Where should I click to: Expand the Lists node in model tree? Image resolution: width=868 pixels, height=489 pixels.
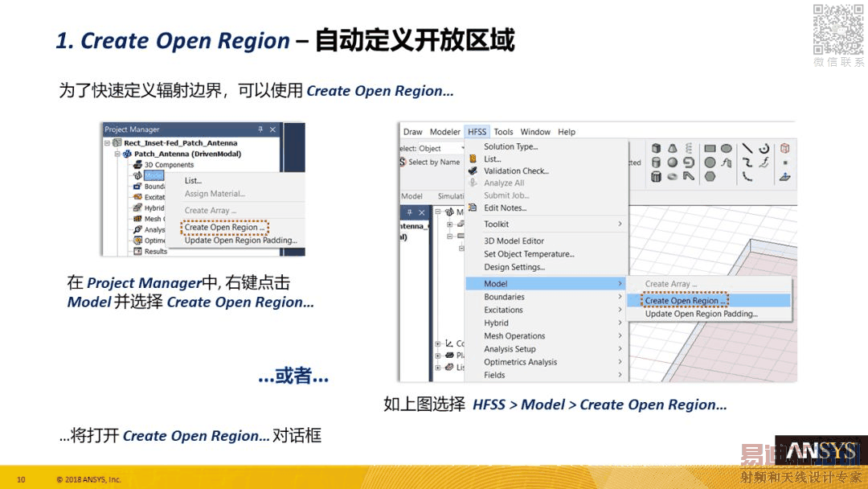click(437, 368)
